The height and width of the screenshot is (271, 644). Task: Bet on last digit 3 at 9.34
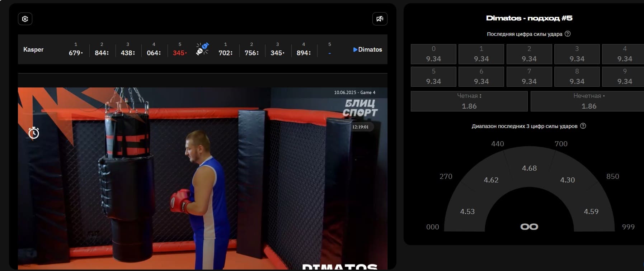(x=577, y=54)
